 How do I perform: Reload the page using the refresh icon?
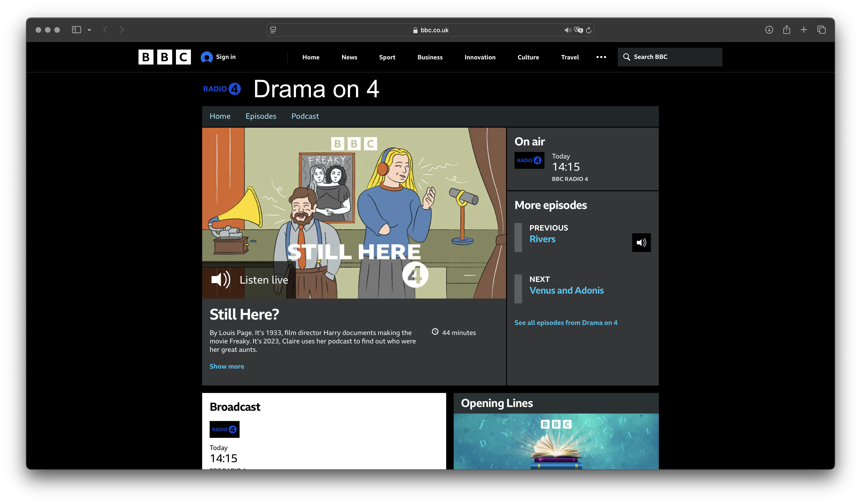(x=589, y=30)
